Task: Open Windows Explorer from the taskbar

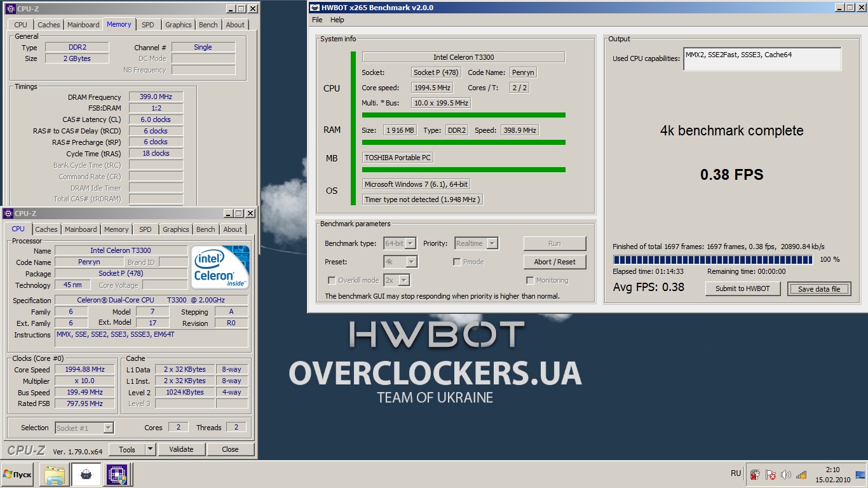Action: [55, 475]
